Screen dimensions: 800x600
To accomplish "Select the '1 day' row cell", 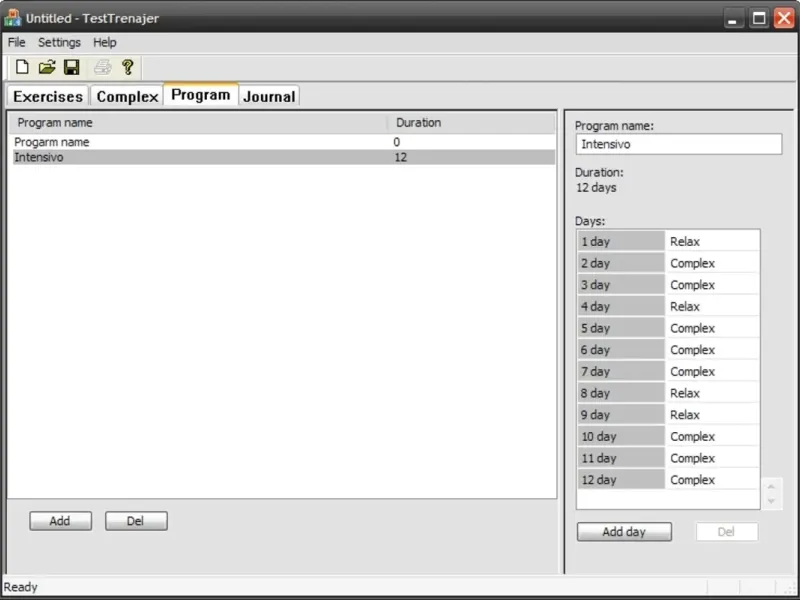I will pyautogui.click(x=621, y=241).
